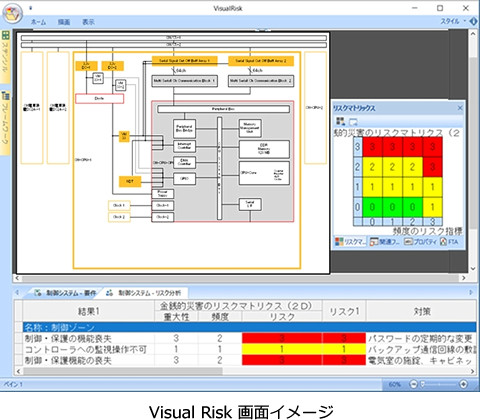The width and height of the screenshot is (480, 420).
Task: Select the row 制御・保護機能の喪失
Action: pos(249,360)
